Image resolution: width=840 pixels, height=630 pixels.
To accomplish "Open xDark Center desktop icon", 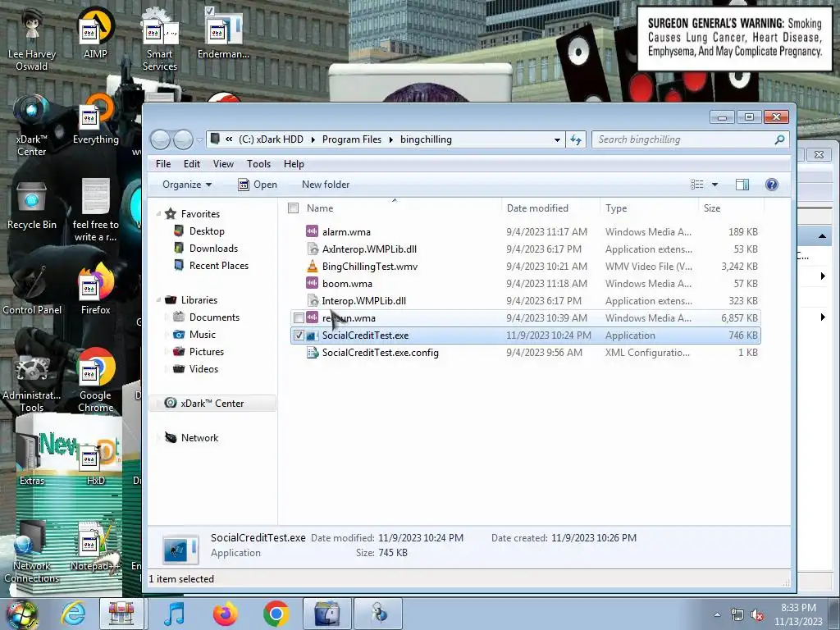I will (32, 125).
